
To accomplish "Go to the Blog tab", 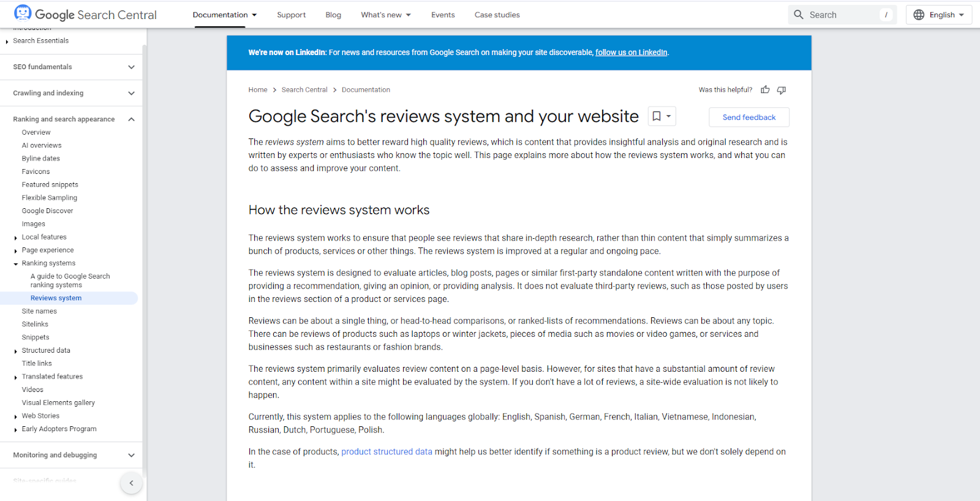I will coord(333,15).
